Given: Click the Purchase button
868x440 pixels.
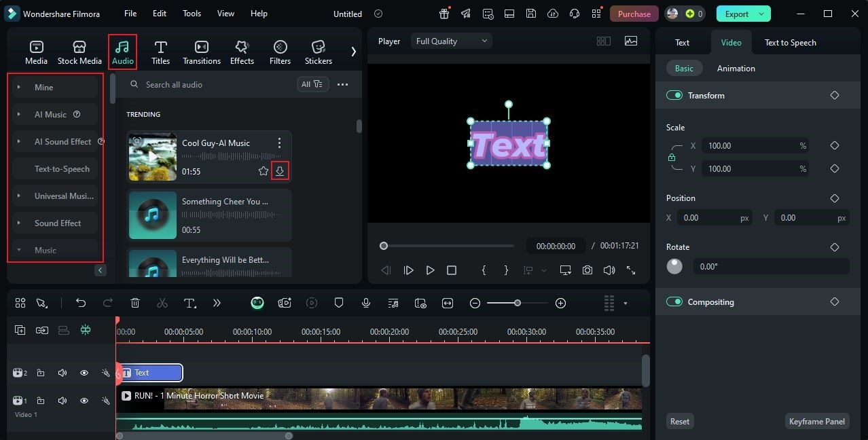Looking at the screenshot, I should (x=634, y=14).
